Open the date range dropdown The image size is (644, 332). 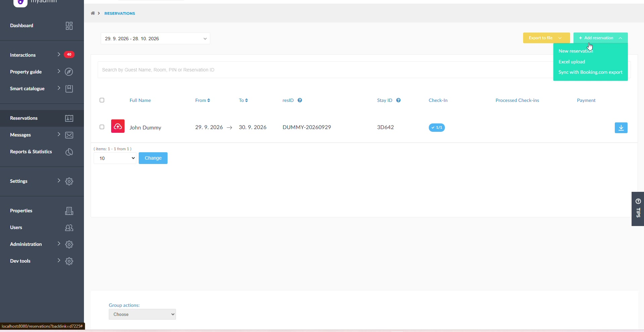click(x=155, y=39)
